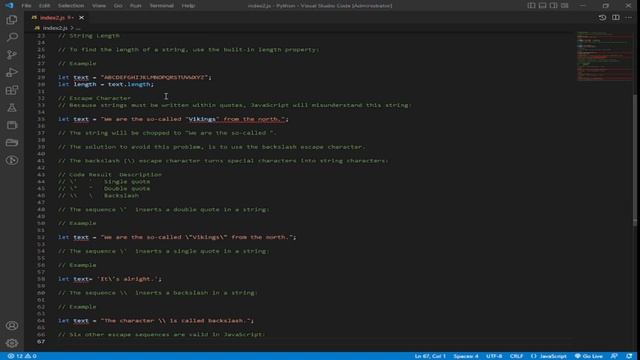The image size is (640, 360).
Task: Change line endings via CRLF
Action: (516, 356)
